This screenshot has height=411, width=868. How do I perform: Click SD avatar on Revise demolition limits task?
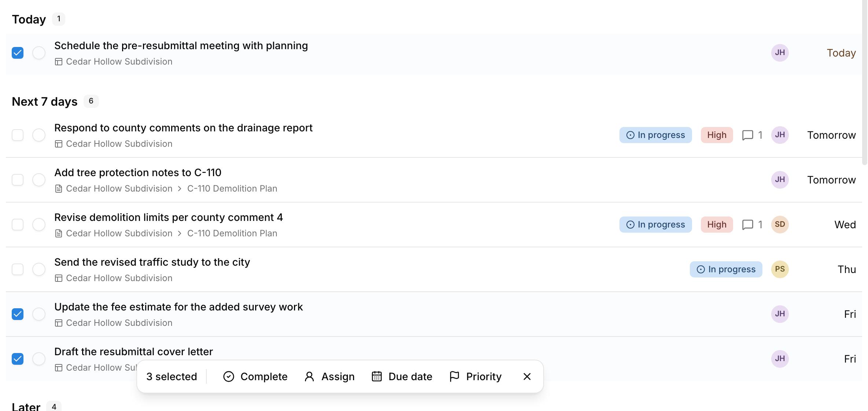click(x=780, y=225)
